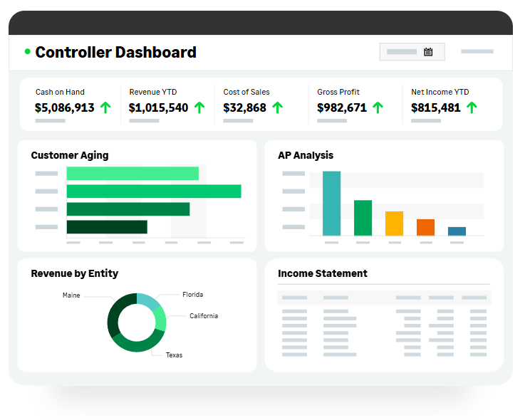Click the date range input field in header
The width and height of the screenshot is (525, 420).
[x=412, y=52]
